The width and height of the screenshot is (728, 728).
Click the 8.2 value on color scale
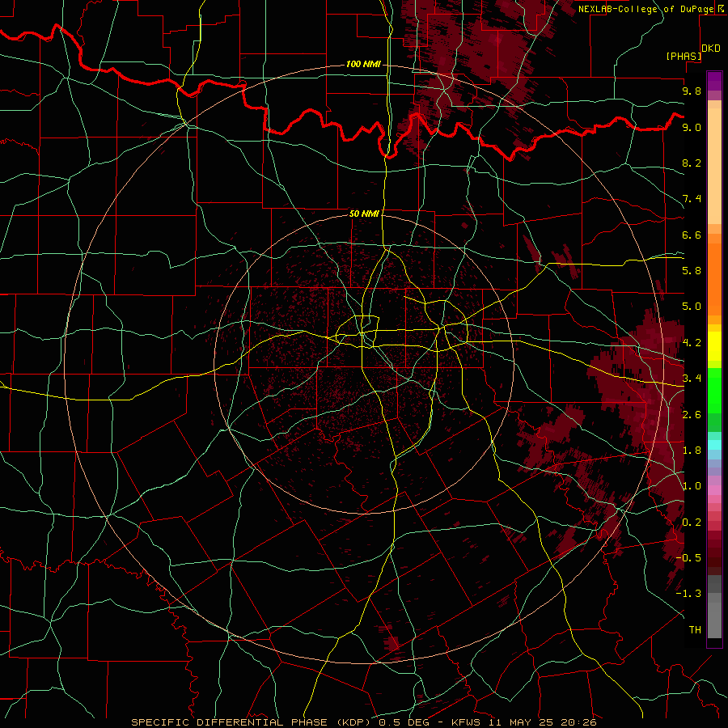coord(692,163)
